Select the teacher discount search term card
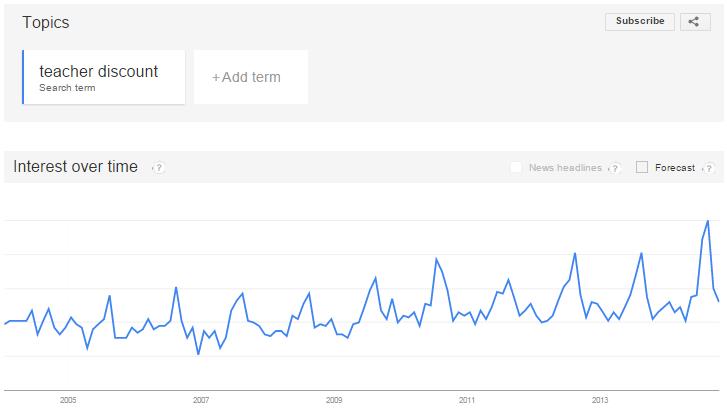 coord(103,77)
